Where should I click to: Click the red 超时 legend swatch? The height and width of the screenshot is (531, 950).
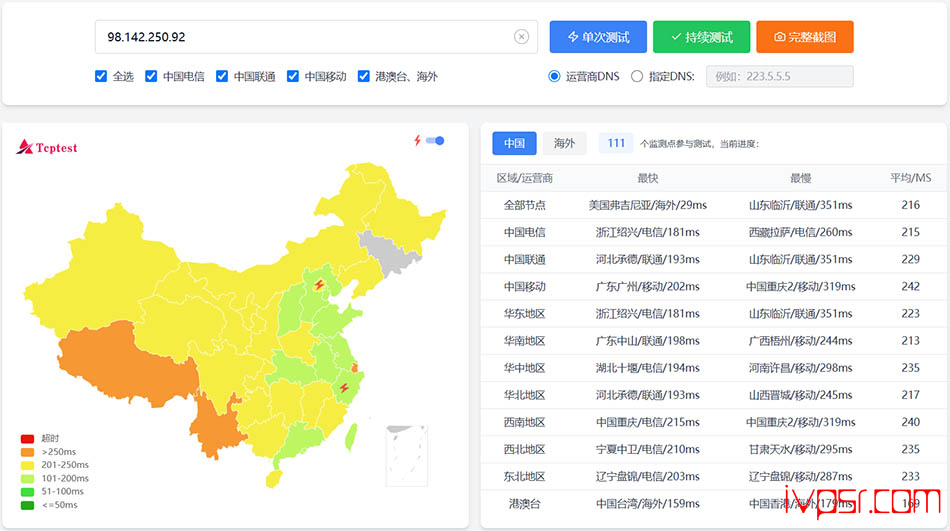click(x=27, y=439)
